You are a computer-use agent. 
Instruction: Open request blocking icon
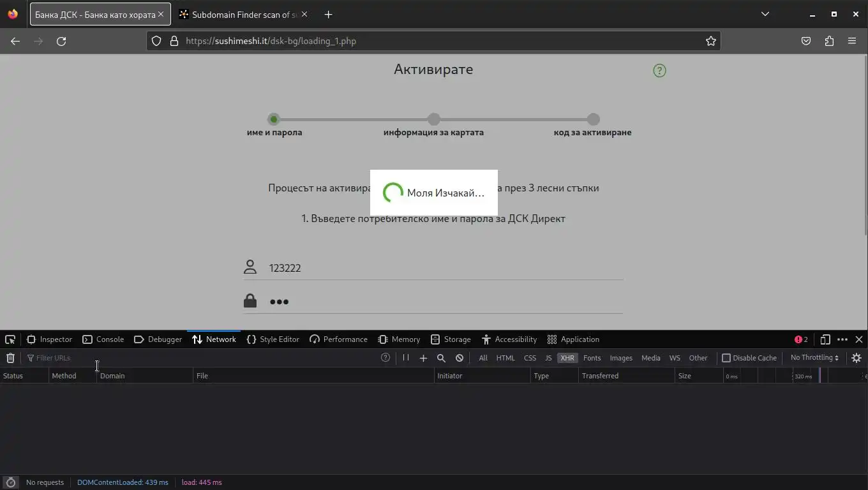click(x=460, y=358)
